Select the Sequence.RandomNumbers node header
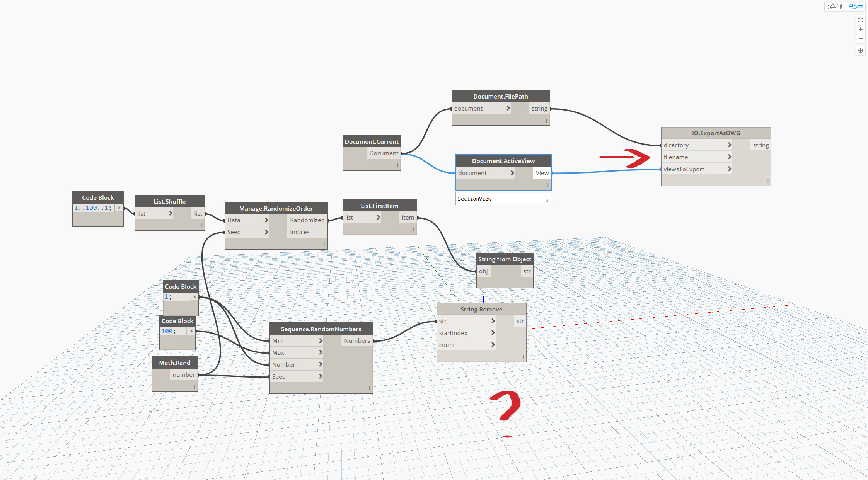This screenshot has height=480, width=868. tap(321, 329)
